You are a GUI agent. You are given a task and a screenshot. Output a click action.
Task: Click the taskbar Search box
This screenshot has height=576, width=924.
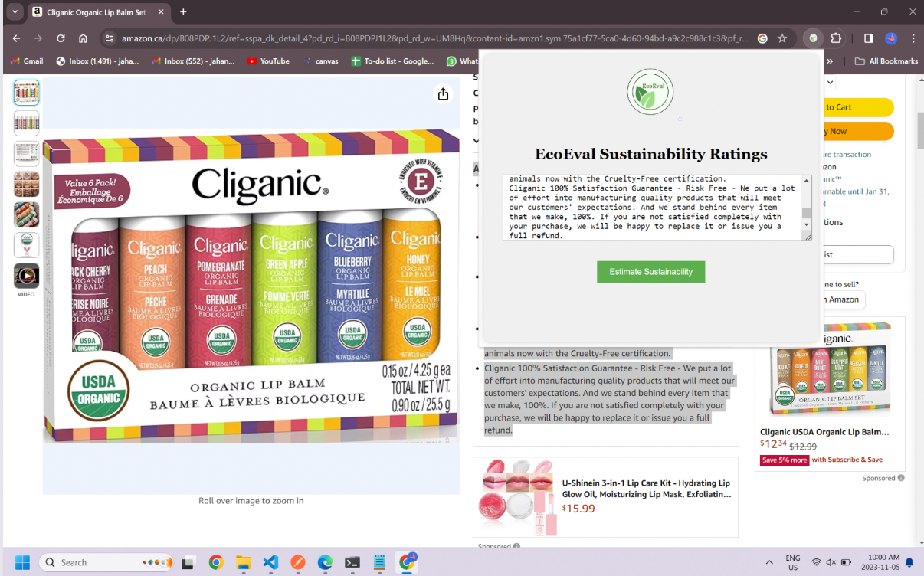pos(107,562)
